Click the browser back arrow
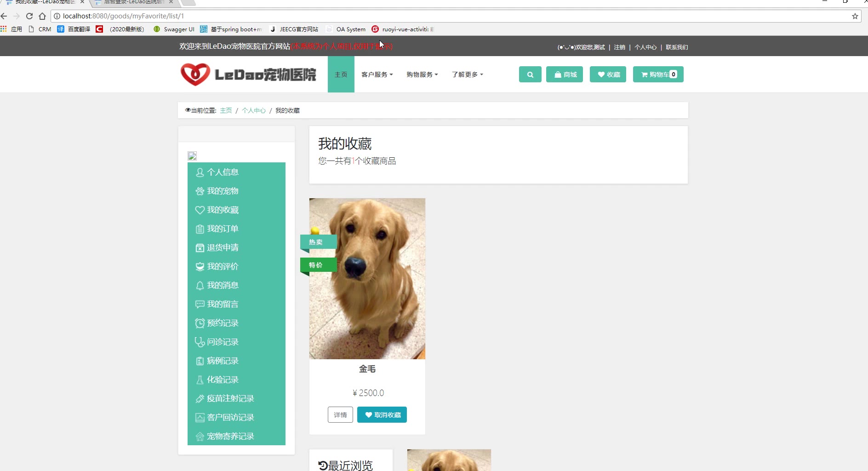The height and width of the screenshot is (471, 868). (x=4, y=16)
